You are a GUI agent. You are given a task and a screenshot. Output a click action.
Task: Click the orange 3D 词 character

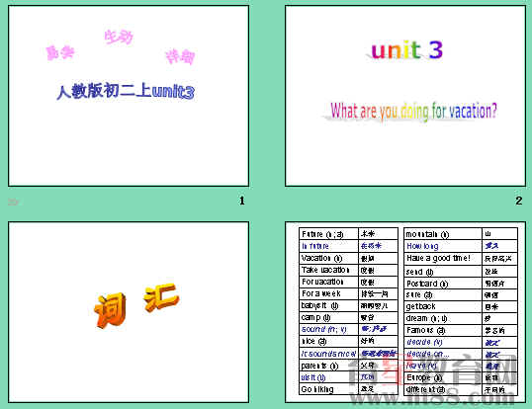click(x=111, y=311)
